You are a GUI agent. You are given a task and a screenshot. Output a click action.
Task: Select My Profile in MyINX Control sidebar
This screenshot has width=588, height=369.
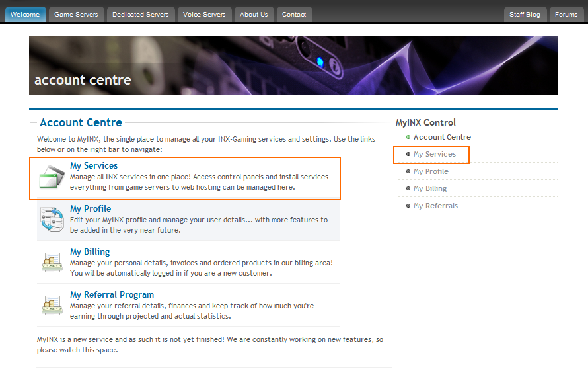coord(431,171)
